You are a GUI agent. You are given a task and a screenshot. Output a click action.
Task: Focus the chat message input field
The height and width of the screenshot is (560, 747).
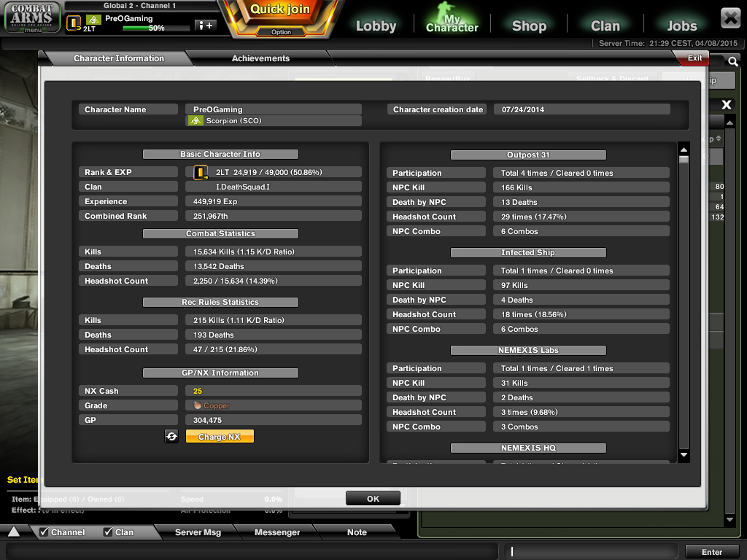591,551
